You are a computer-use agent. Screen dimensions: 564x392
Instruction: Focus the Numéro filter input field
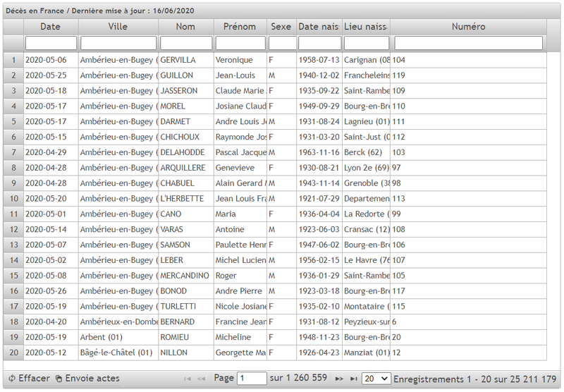[x=468, y=43]
